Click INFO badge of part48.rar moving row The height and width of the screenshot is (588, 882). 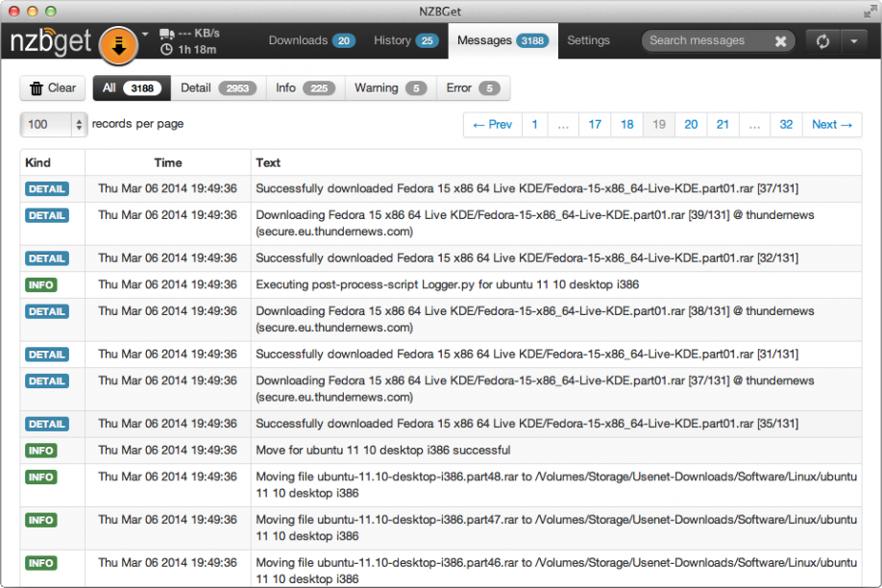click(41, 478)
